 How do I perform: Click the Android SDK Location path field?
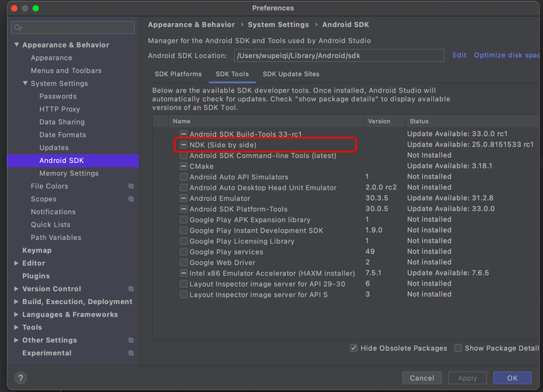click(x=339, y=56)
